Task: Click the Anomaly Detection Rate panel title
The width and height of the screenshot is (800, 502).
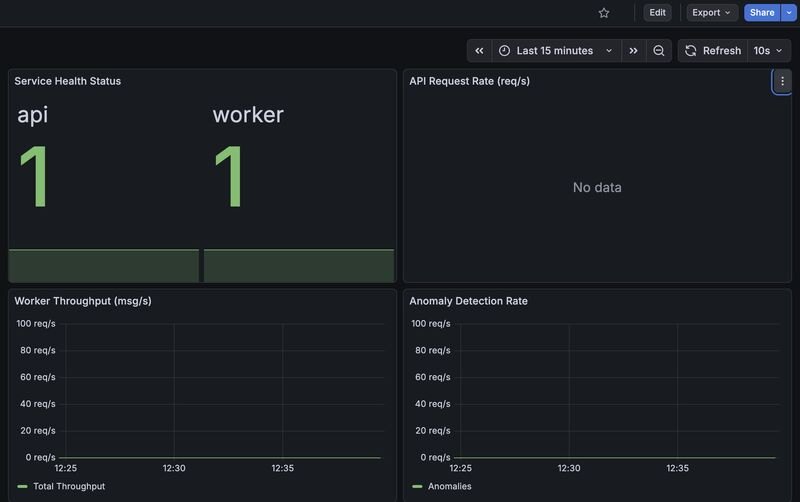Action: point(468,301)
